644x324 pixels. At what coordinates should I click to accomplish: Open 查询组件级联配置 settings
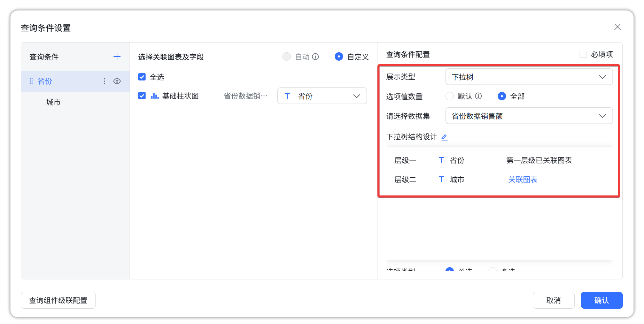58,300
